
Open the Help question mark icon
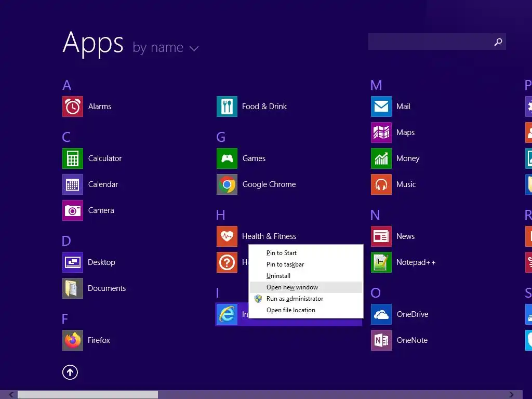(x=227, y=262)
